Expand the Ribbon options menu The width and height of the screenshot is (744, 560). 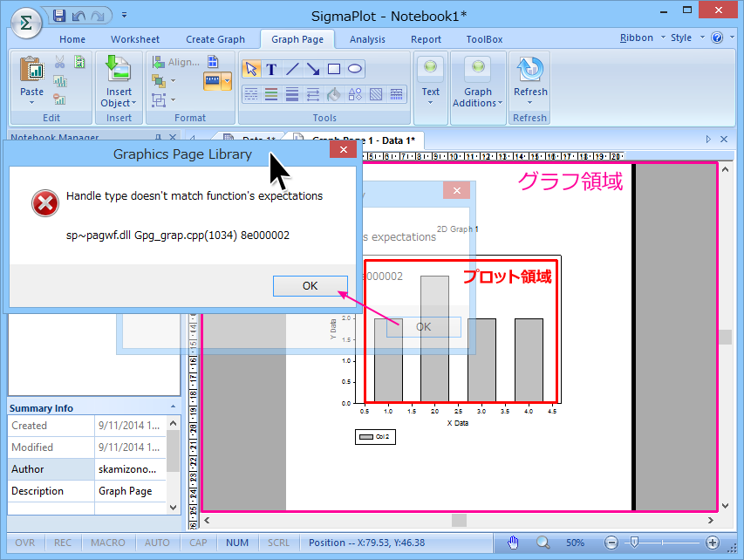point(642,38)
